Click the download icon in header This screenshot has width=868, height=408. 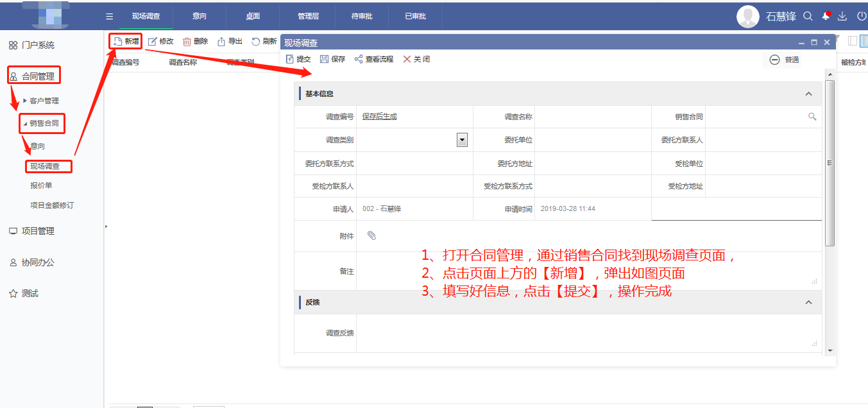(843, 16)
